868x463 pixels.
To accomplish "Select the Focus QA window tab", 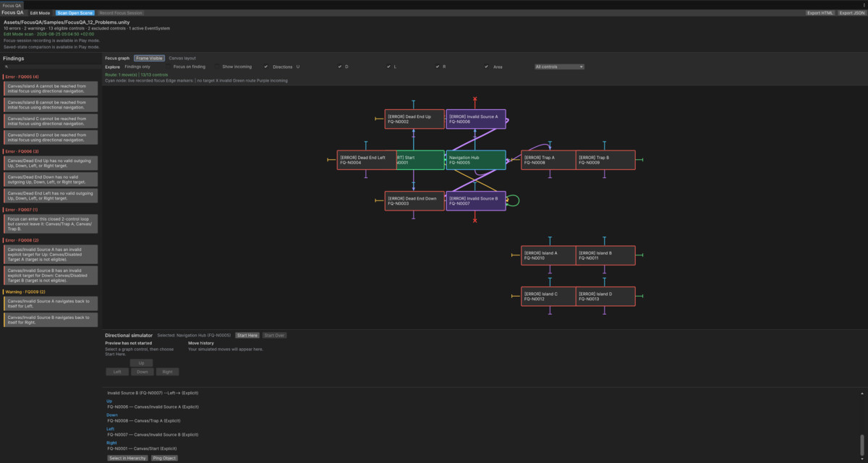I will [x=12, y=5].
